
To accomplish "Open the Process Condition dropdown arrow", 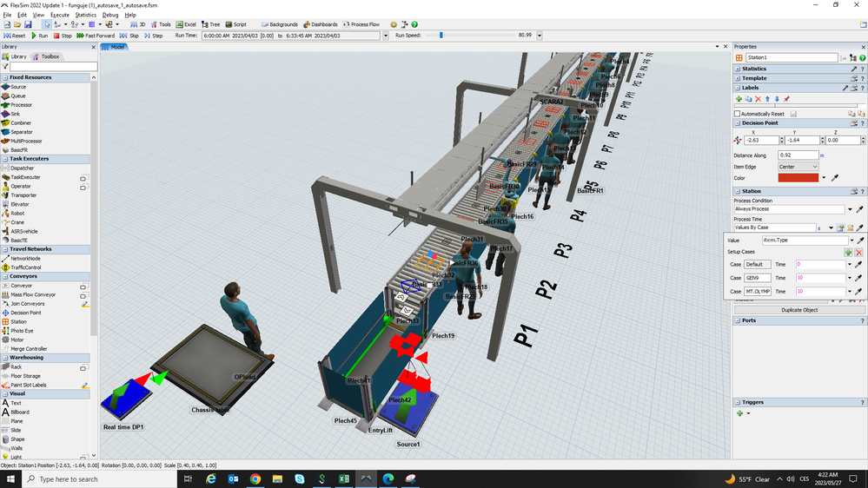I will coord(851,209).
